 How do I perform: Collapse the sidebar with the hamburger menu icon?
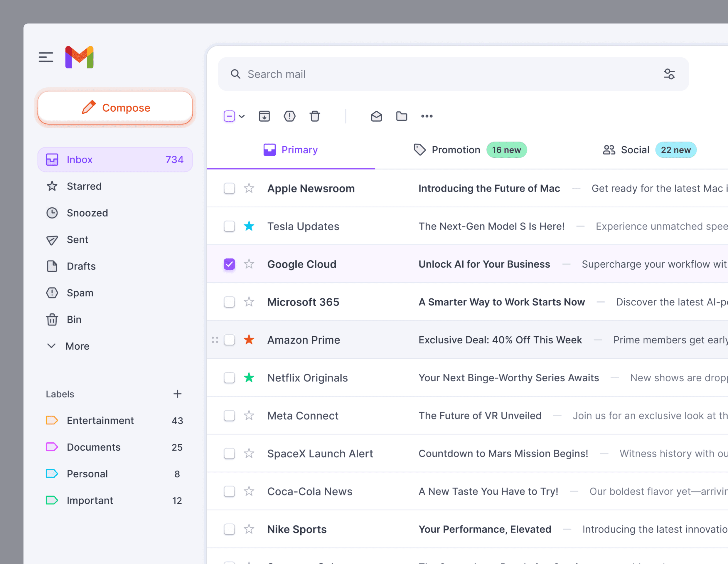click(x=46, y=57)
